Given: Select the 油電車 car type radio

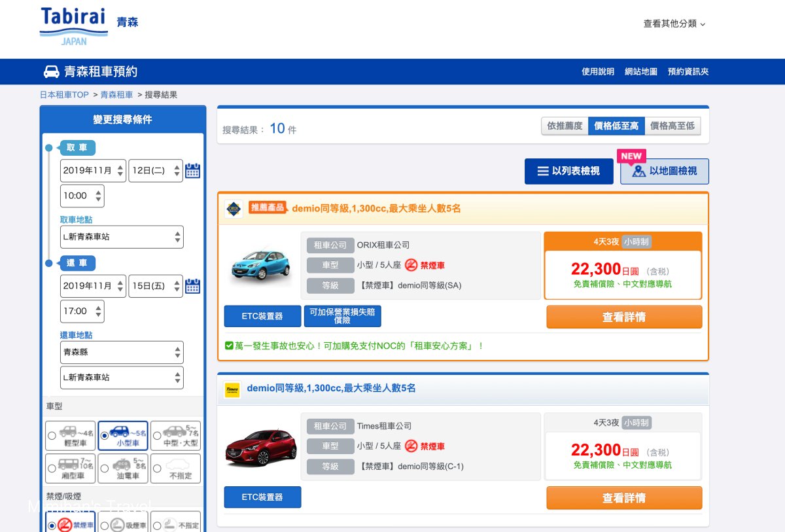Looking at the screenshot, I should click(104, 469).
